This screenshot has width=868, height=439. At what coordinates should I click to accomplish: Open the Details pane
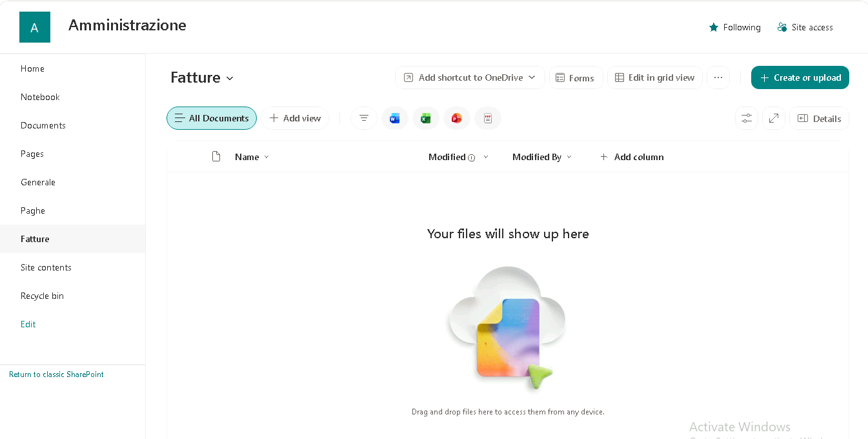(820, 118)
